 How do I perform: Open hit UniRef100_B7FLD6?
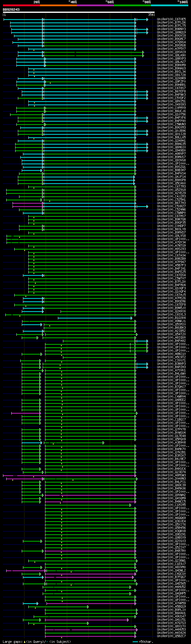click(171, 22)
